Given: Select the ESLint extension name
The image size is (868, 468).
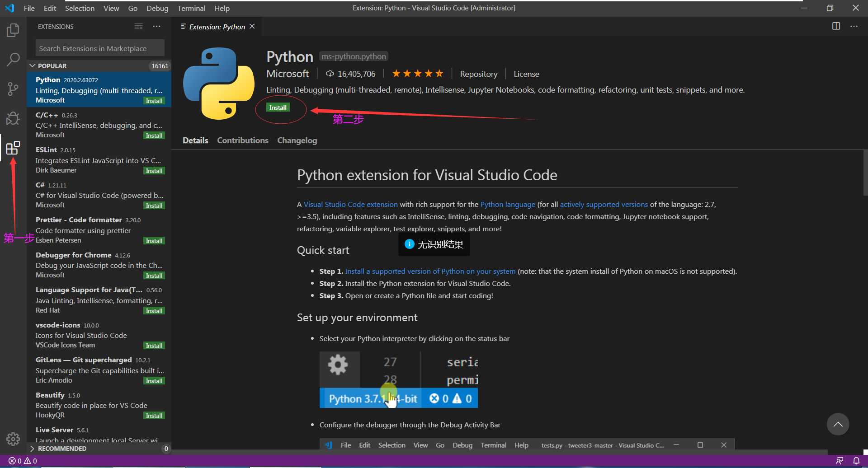Looking at the screenshot, I should 46,150.
